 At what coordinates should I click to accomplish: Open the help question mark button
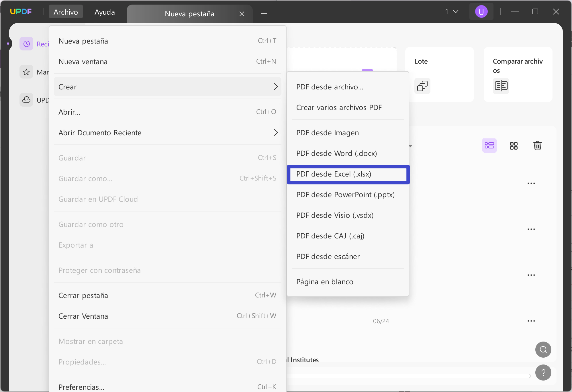pyautogui.click(x=543, y=373)
